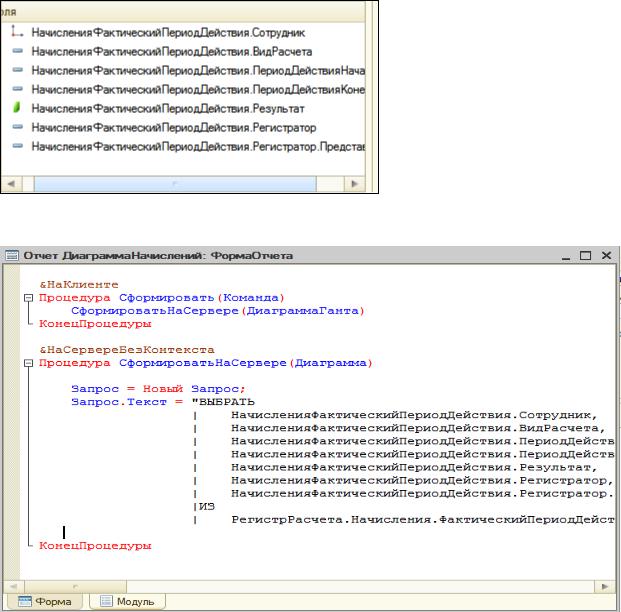Switch to the Модуль tab

point(128,601)
